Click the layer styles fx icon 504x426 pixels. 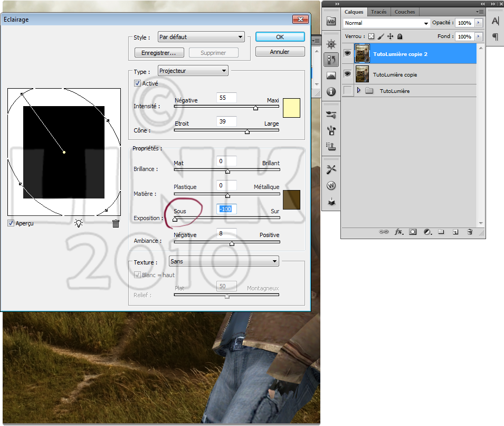399,232
